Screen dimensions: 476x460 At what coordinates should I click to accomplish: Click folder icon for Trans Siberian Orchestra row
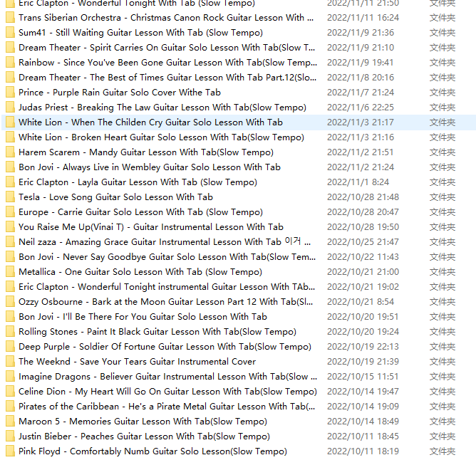[10, 18]
